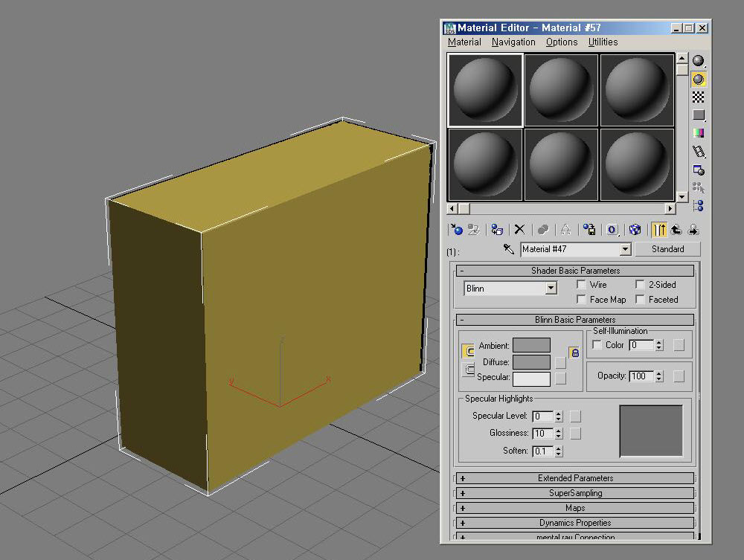Click Put Material to Scene icon
This screenshot has height=560, width=744.
pyautogui.click(x=473, y=230)
